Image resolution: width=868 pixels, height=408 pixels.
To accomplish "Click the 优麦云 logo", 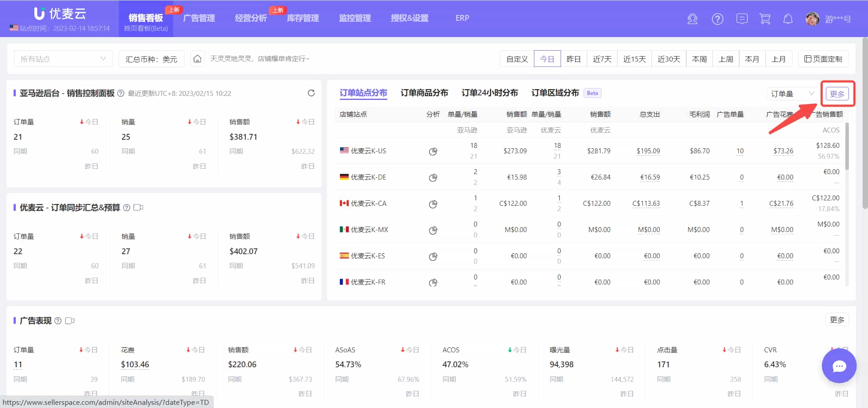I will 60,14.
